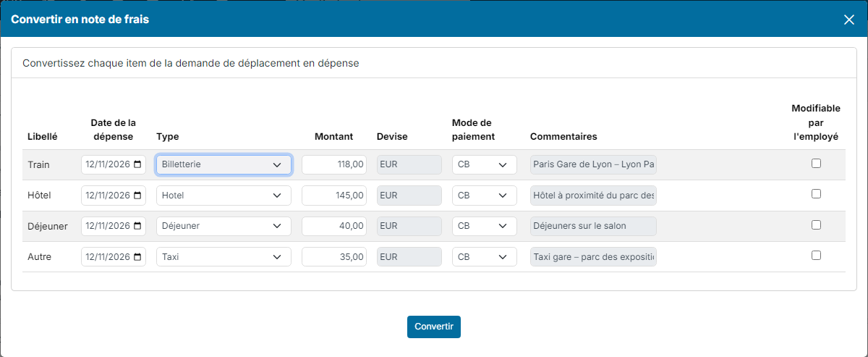Screen dimensions: 868x357
Task: Click the EUR currency field in Déjeuner row
Action: 409,226
